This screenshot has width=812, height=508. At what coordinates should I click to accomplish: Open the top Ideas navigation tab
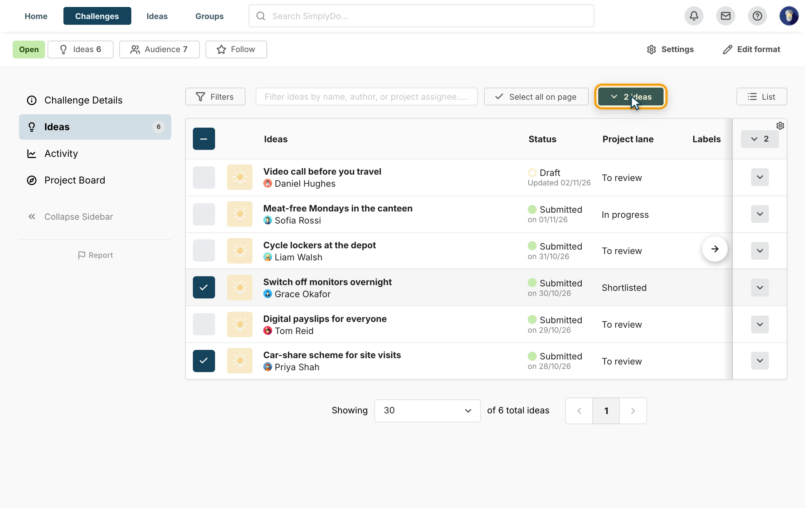[x=157, y=16]
